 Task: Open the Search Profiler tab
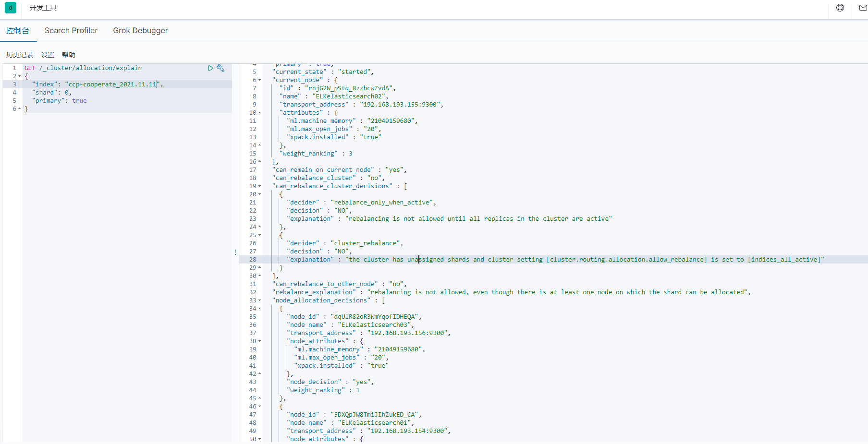coord(71,31)
